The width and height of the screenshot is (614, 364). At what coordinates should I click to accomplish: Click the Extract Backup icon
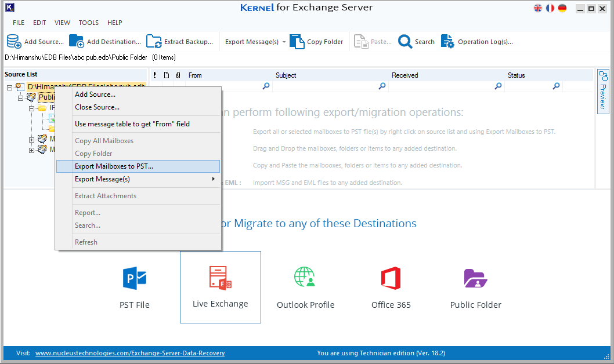[x=154, y=42]
